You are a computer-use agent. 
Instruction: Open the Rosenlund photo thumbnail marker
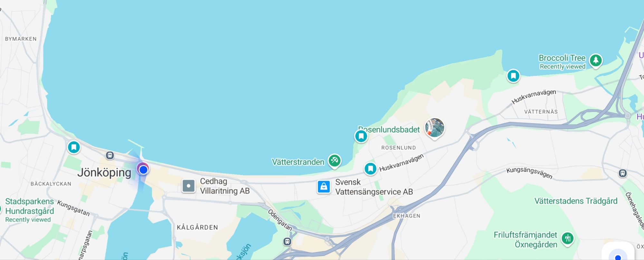point(435,127)
